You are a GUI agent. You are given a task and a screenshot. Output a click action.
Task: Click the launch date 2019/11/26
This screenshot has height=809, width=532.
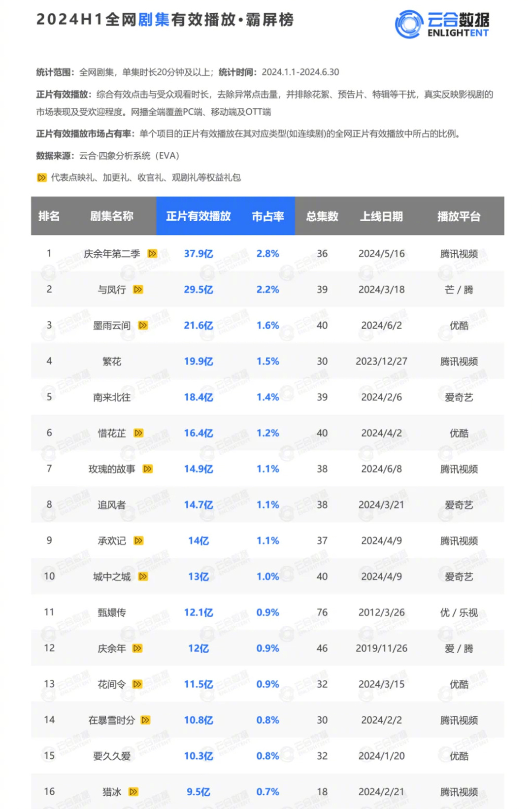(382, 648)
